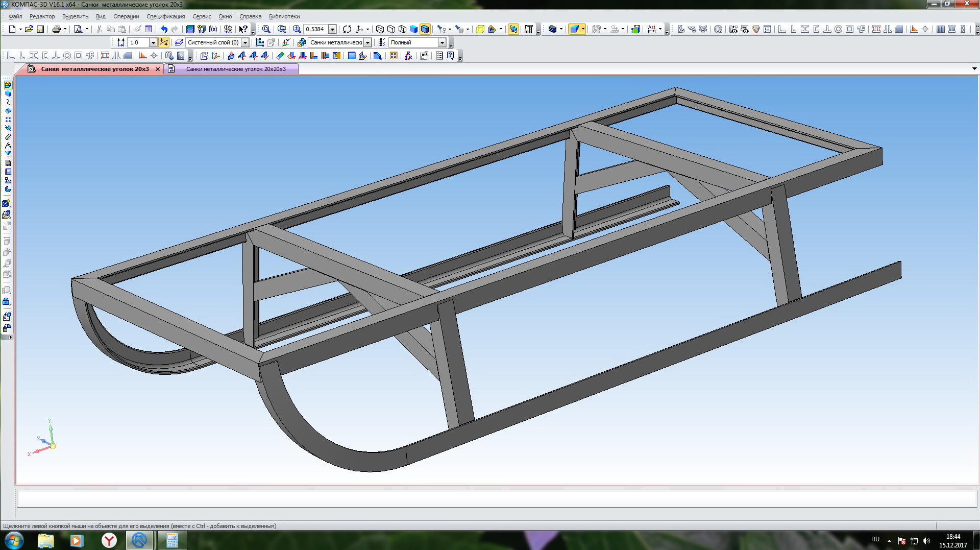Expand the Полный display-mode dropdown
Screen dimensions: 980x550
coord(442,42)
